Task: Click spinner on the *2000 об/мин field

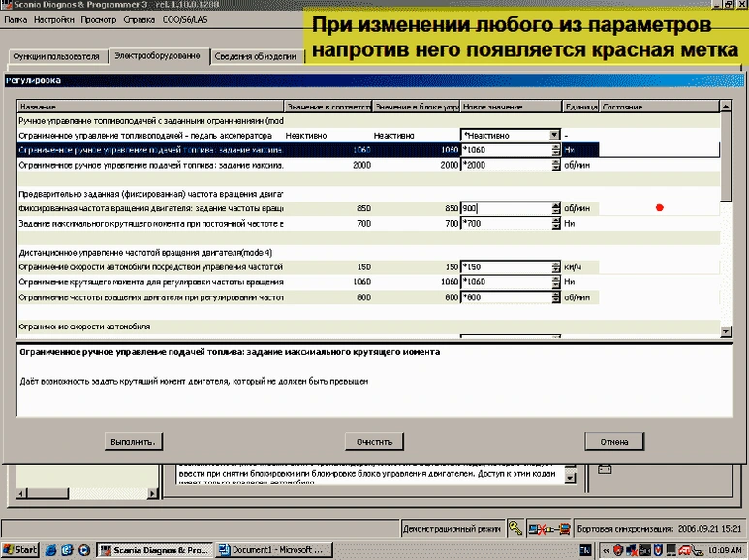Action: point(555,166)
